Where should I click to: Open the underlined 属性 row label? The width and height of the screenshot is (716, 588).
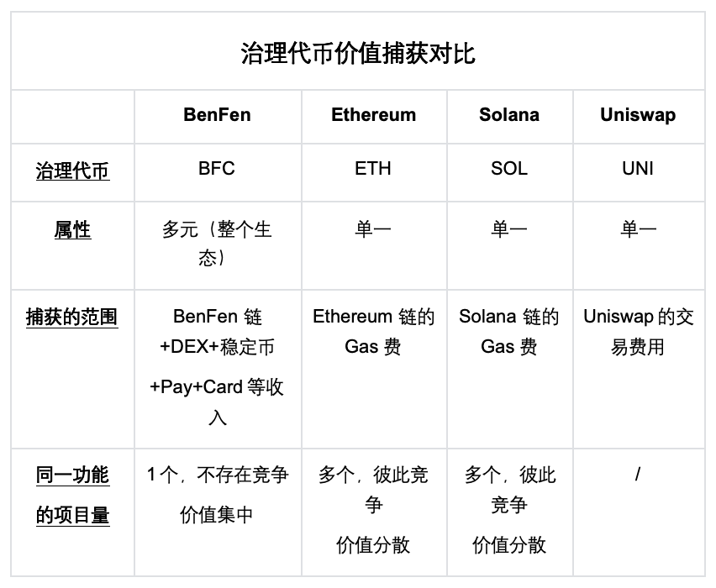pos(72,229)
